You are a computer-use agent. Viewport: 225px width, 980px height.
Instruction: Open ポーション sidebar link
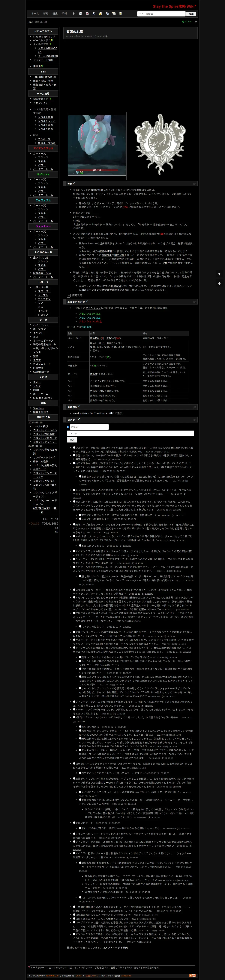39,329
